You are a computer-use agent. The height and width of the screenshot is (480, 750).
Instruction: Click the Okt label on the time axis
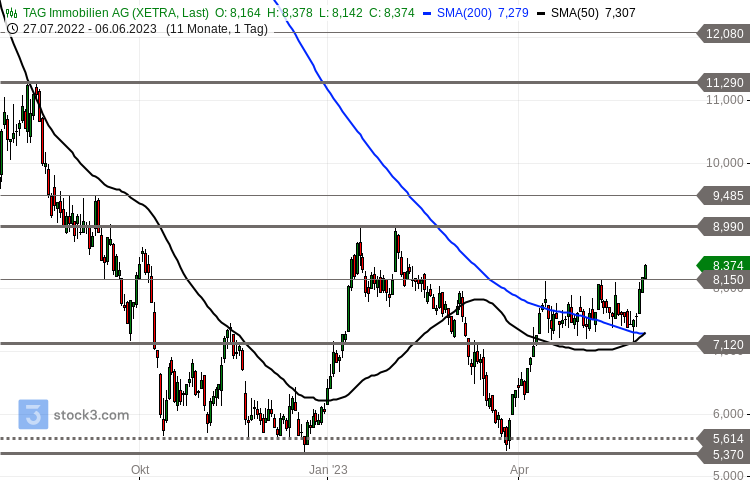[x=140, y=470]
